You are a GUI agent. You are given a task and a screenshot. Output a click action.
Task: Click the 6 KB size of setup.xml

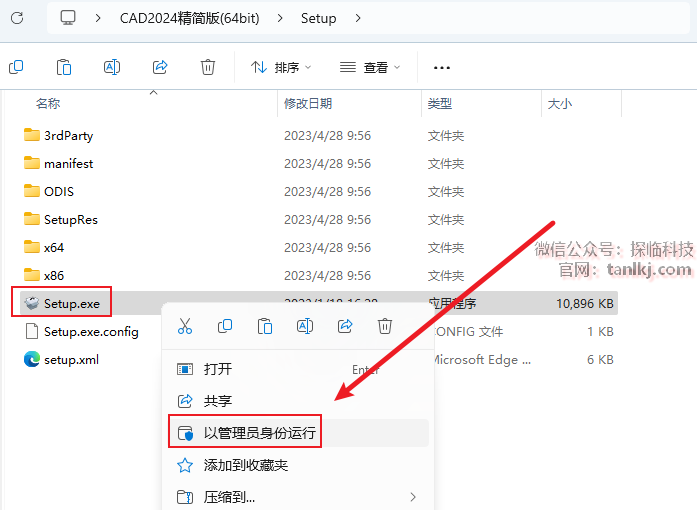pyautogui.click(x=600, y=360)
